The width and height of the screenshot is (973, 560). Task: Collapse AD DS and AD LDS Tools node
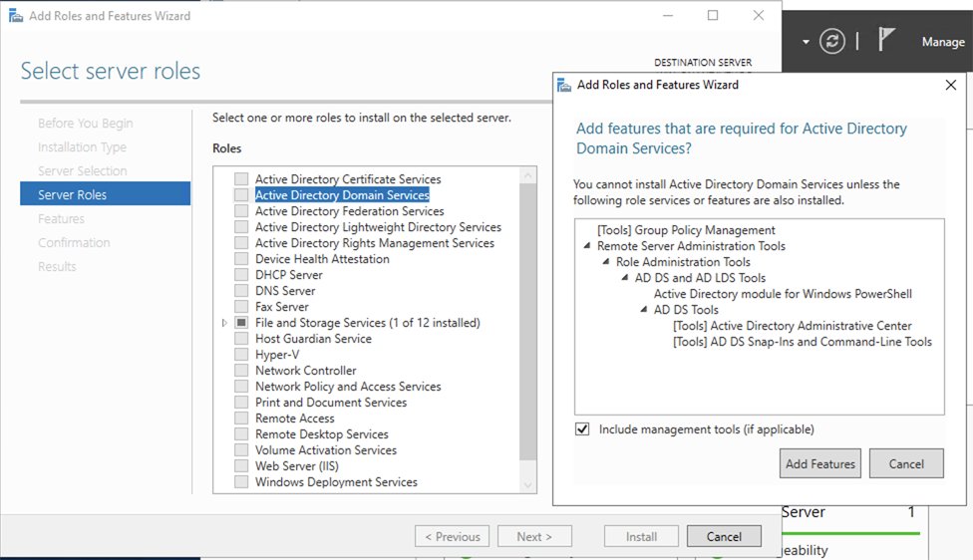625,278
